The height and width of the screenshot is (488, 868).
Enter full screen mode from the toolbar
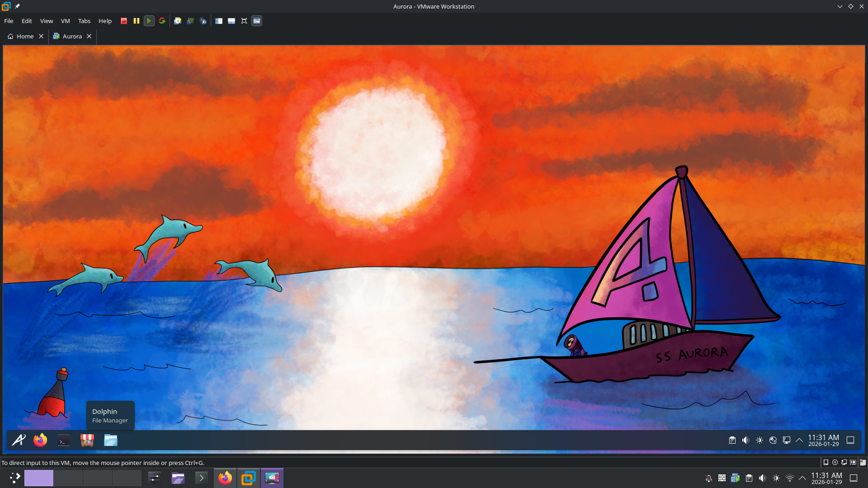244,21
